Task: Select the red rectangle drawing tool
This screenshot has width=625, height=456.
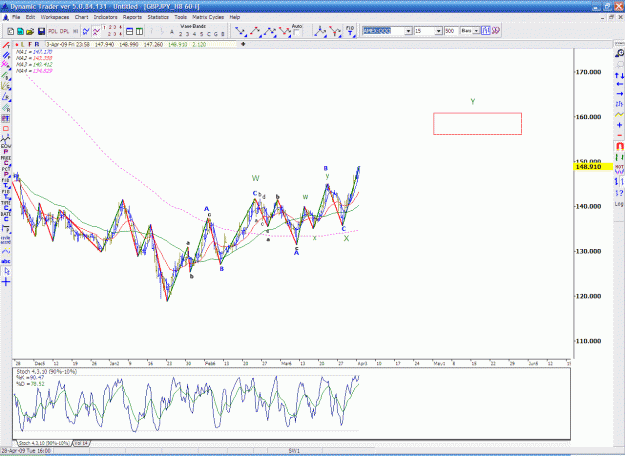Action: [6, 129]
